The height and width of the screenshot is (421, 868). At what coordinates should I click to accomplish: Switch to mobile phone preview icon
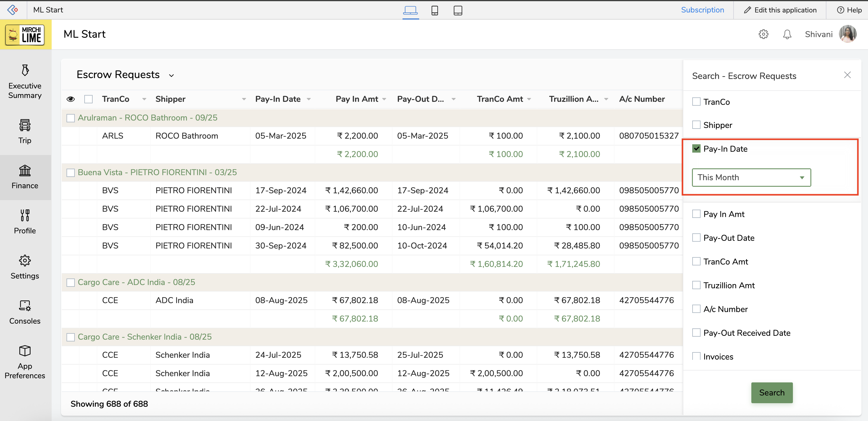(434, 10)
